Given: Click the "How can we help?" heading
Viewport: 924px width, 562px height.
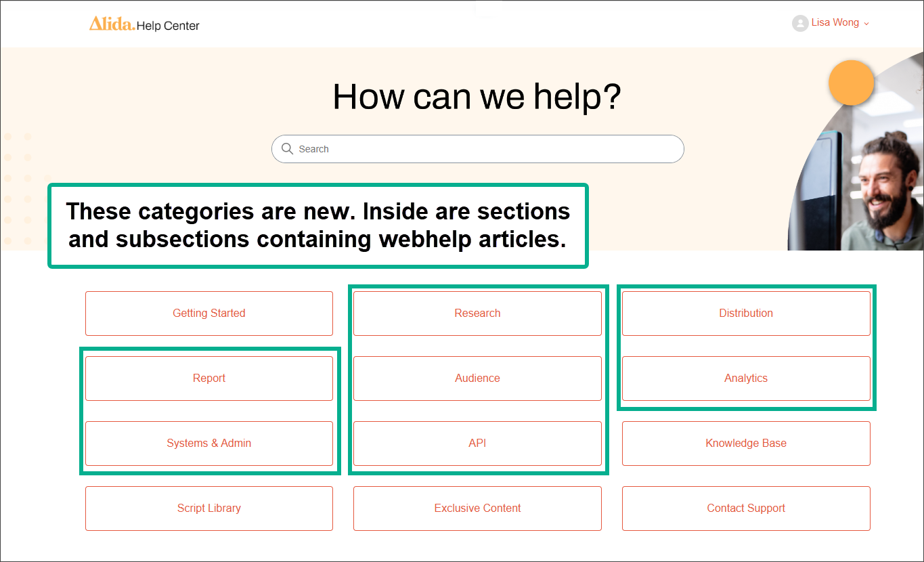Looking at the screenshot, I should 477,97.
